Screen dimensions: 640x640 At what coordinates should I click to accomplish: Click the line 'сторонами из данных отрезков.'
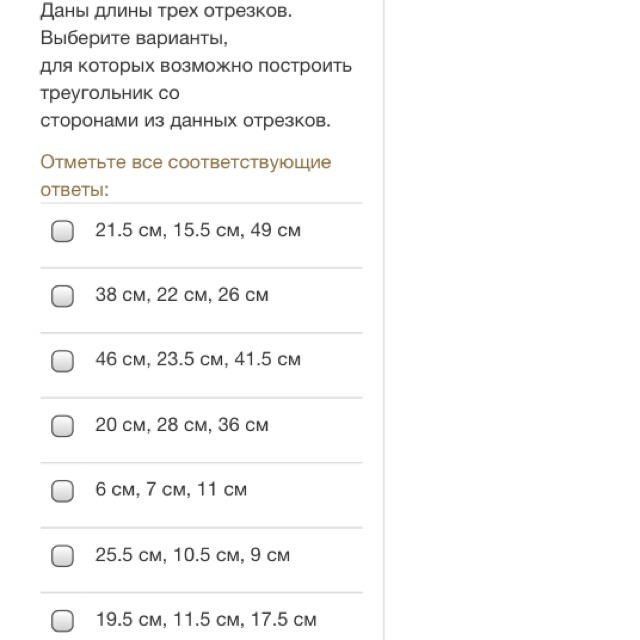point(185,120)
